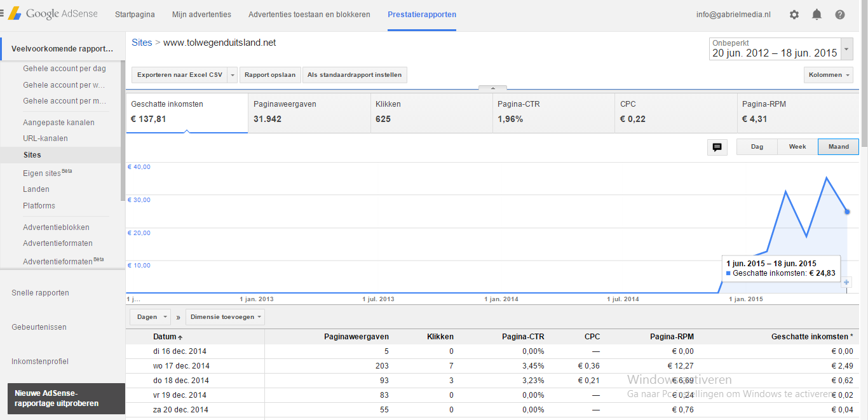The width and height of the screenshot is (868, 420).
Task: Sort table by Klikken column header
Action: pos(440,337)
